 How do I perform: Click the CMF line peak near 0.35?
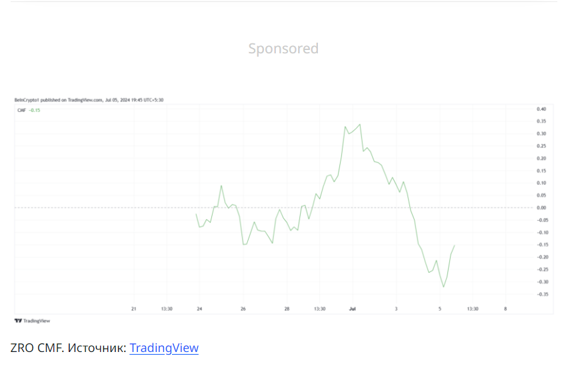tap(360, 125)
